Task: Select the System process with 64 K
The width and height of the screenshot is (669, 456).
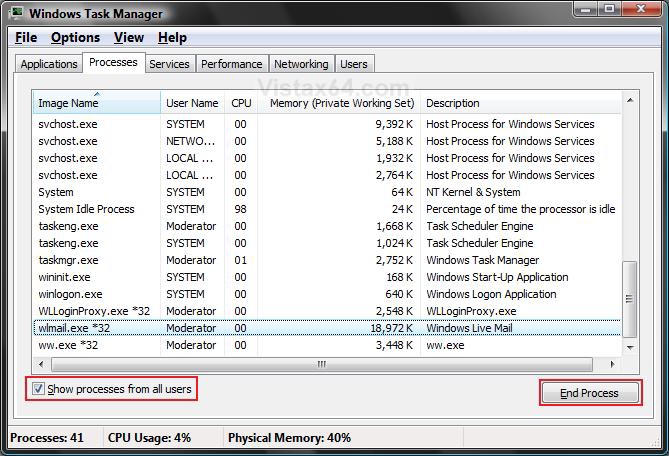Action: pyautogui.click(x=327, y=192)
